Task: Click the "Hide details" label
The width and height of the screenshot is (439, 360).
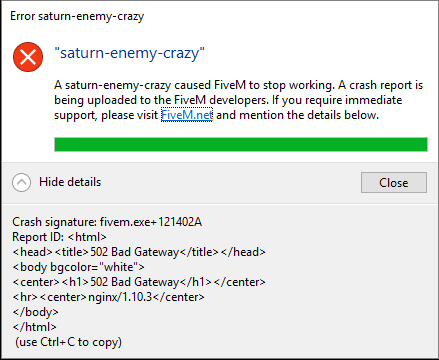Action: (70, 182)
